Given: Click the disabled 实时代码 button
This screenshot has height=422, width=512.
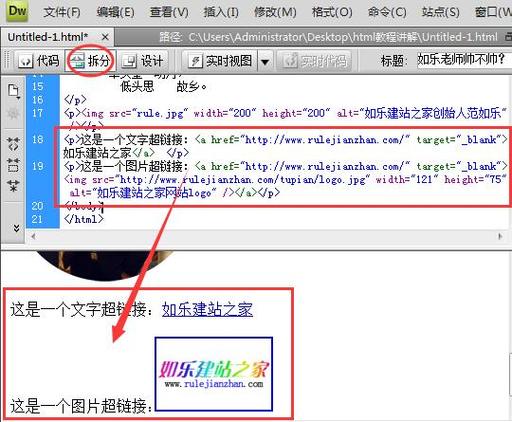Looking at the screenshot, I should coord(314,61).
